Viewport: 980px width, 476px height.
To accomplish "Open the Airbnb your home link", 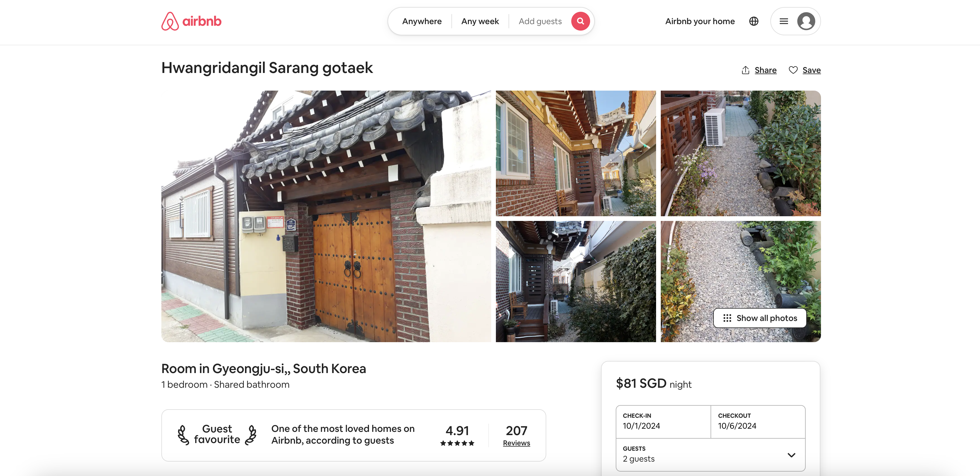I will (x=700, y=21).
